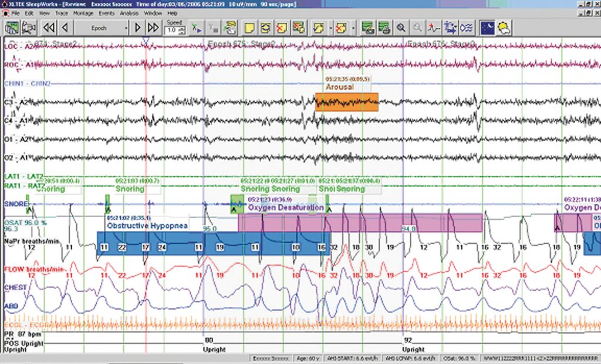
Task: Click the zoom in magnifier icon
Action: pyautogui.click(x=401, y=27)
